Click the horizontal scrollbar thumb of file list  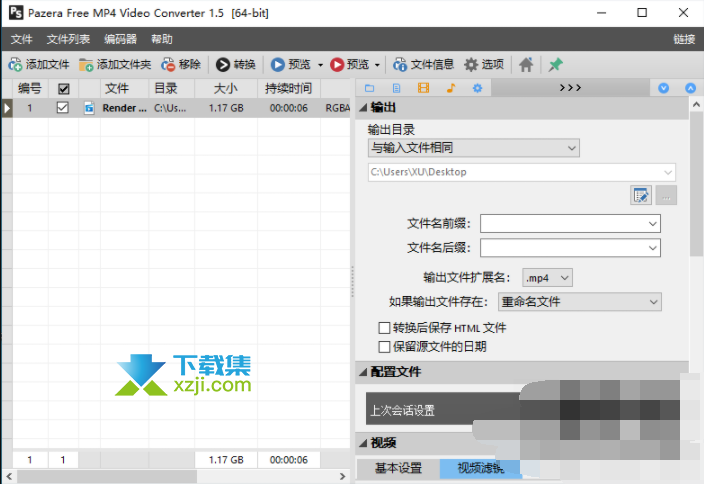tap(107, 476)
